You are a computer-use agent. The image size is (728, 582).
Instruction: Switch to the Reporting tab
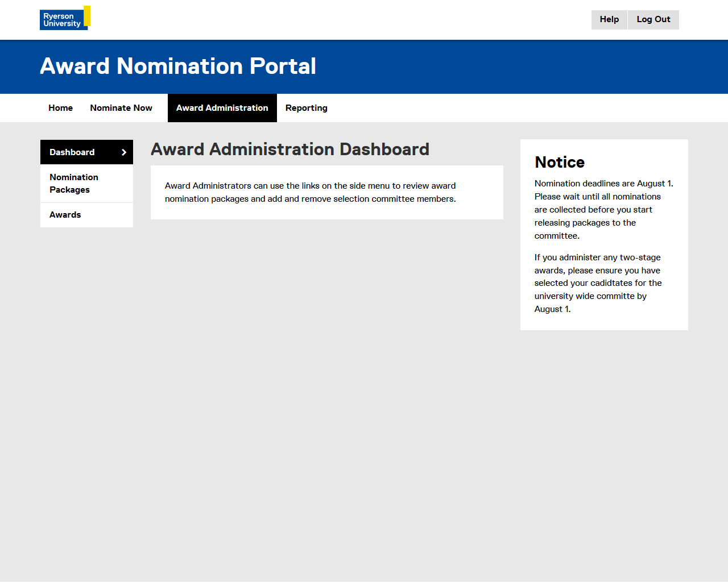pos(306,108)
